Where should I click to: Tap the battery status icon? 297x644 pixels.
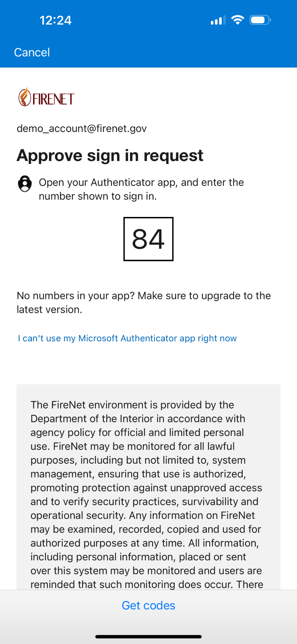point(260,20)
